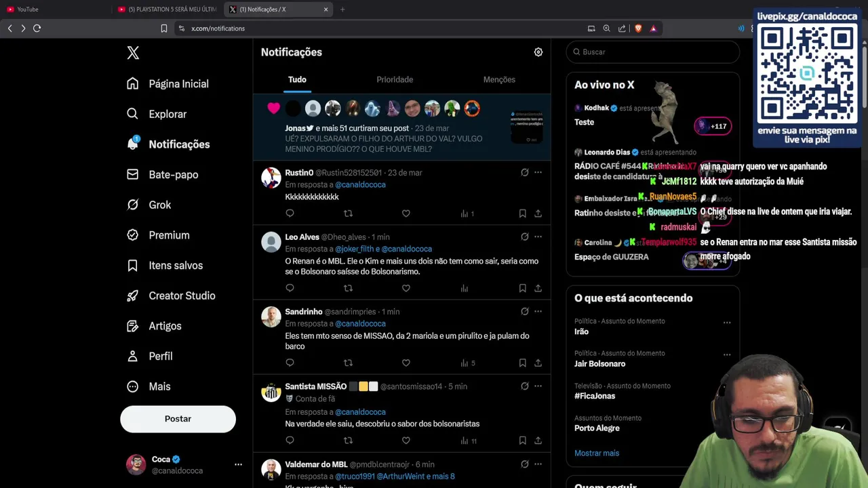Open notification settings gear icon
This screenshot has height=488, width=868.
click(x=538, y=52)
